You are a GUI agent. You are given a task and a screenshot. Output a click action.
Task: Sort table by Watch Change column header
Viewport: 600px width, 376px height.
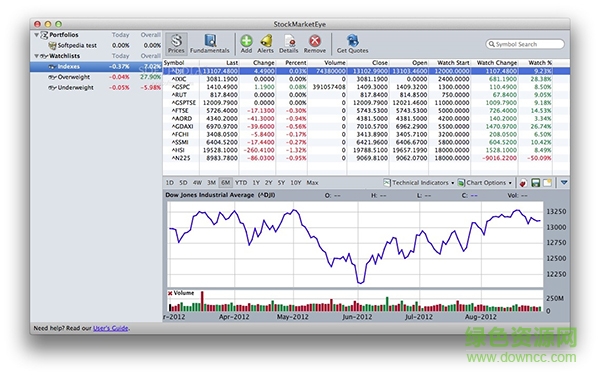click(494, 63)
